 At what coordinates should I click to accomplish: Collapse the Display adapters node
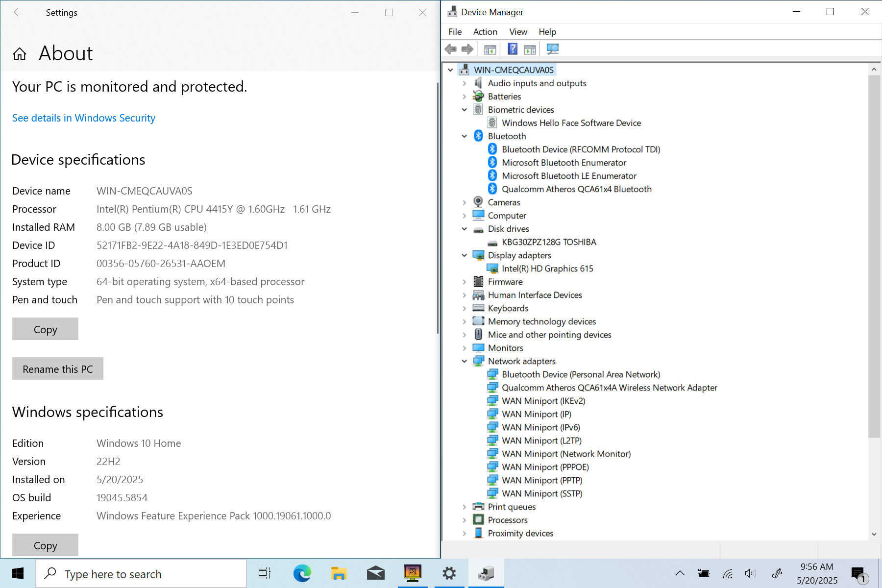point(465,255)
